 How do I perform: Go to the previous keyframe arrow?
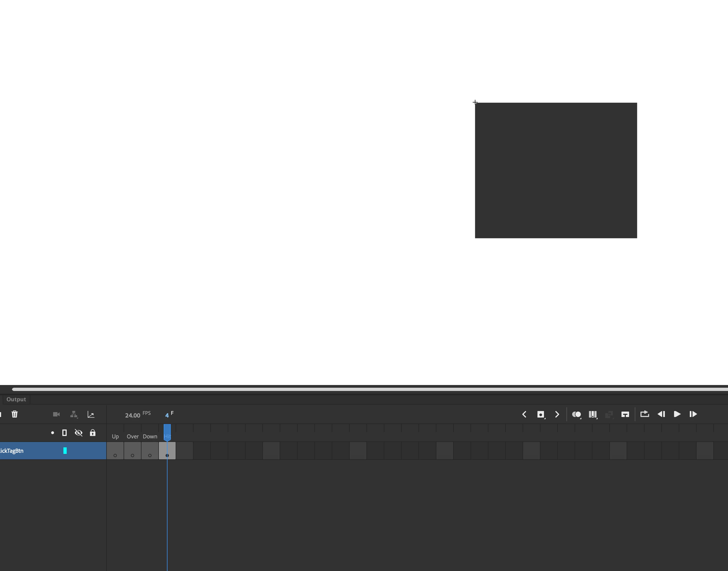(524, 415)
